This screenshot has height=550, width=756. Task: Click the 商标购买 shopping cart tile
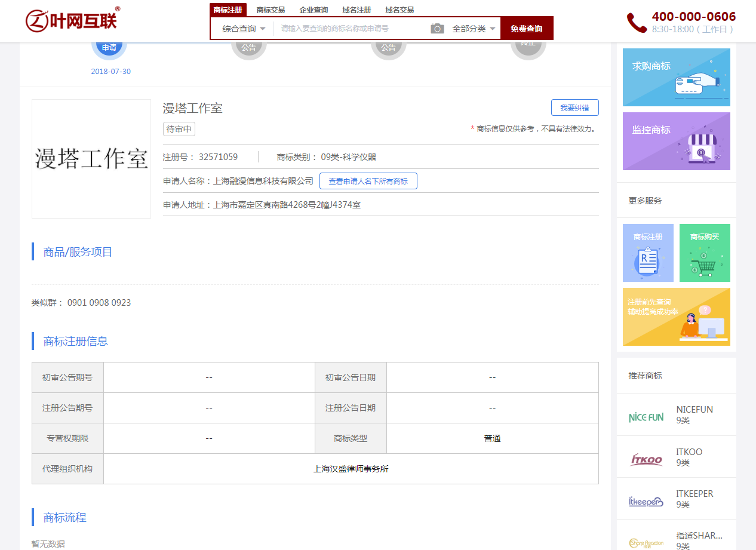(705, 253)
